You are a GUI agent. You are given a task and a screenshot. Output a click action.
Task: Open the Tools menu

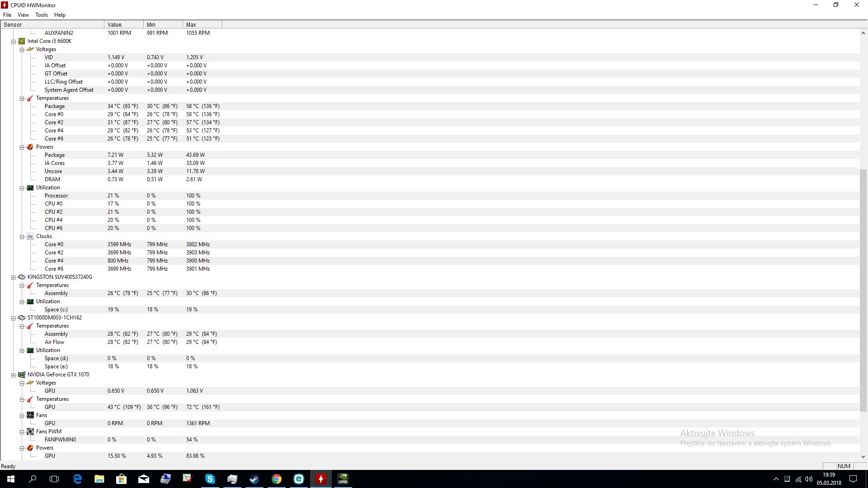point(42,15)
